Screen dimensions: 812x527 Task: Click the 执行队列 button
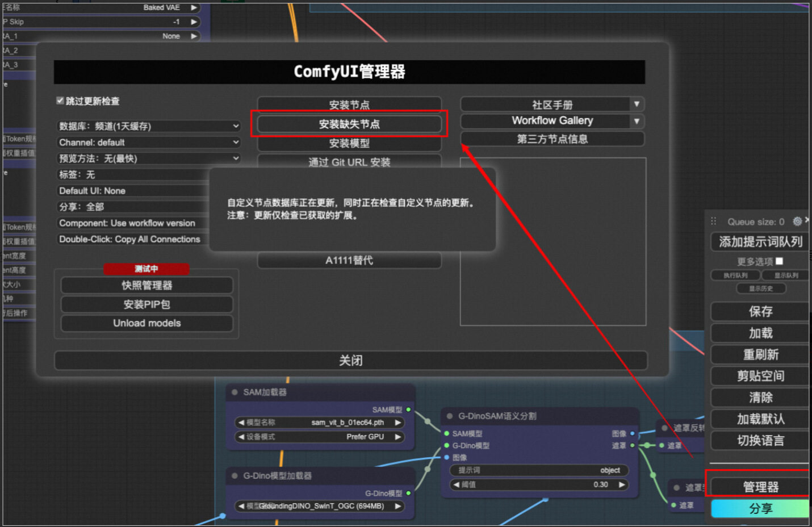point(735,275)
